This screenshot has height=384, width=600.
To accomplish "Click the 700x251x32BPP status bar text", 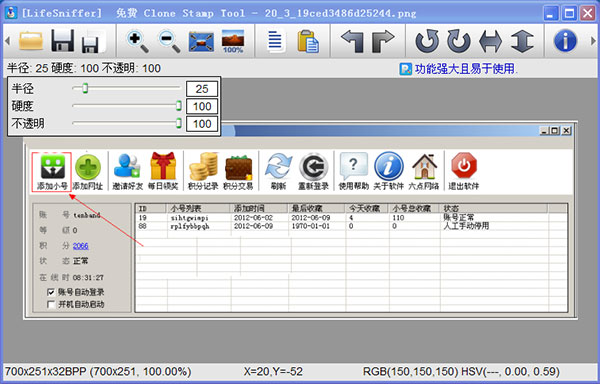I will pyautogui.click(x=98, y=371).
